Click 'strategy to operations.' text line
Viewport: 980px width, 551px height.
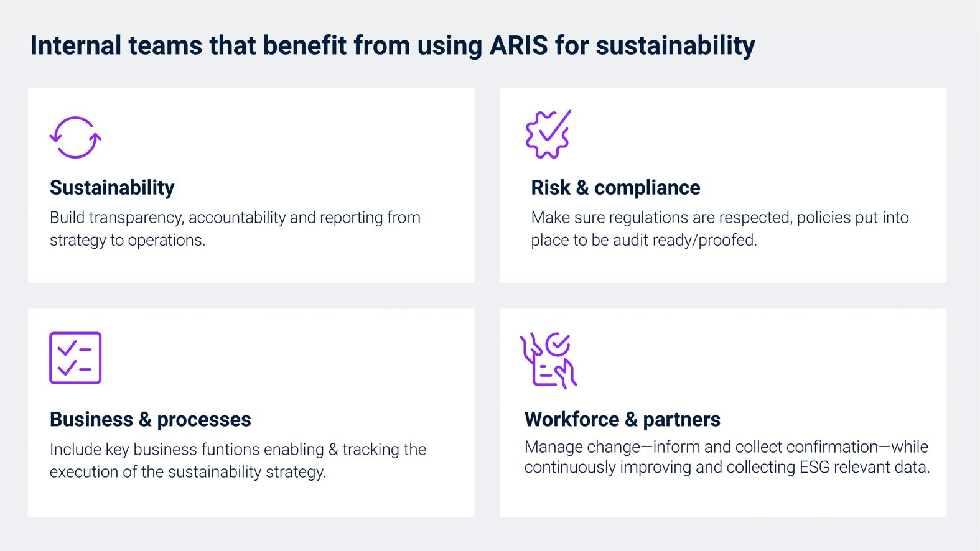tap(128, 241)
